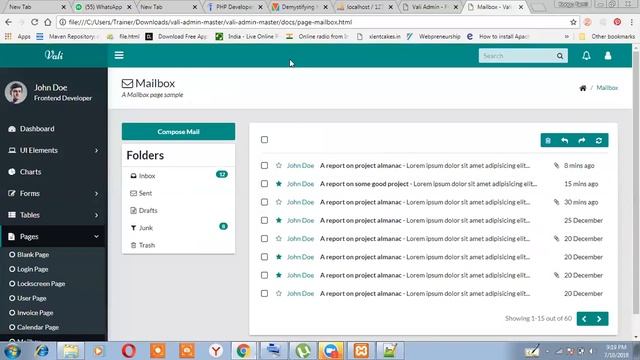Star the 30 mins ago email
Image resolution: width=640 pixels, height=360 pixels.
tap(279, 202)
